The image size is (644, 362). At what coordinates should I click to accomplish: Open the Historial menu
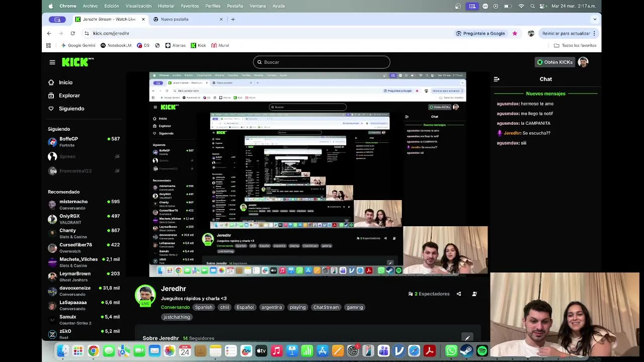pos(166,6)
